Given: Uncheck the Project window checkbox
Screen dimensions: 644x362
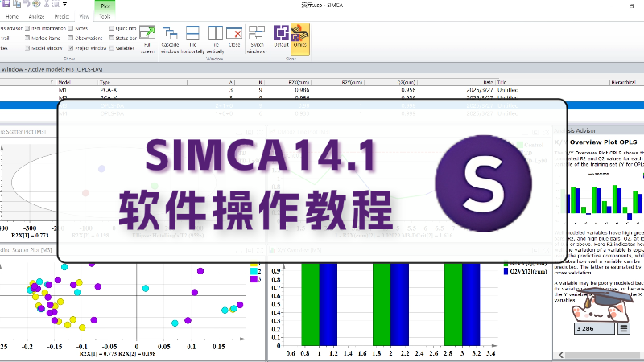Looking at the screenshot, I should (71, 48).
